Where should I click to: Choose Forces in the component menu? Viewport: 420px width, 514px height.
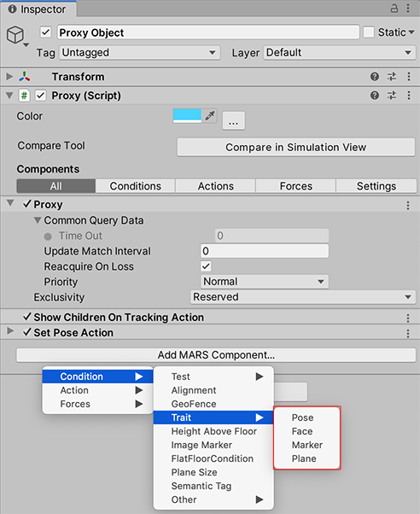click(97, 404)
